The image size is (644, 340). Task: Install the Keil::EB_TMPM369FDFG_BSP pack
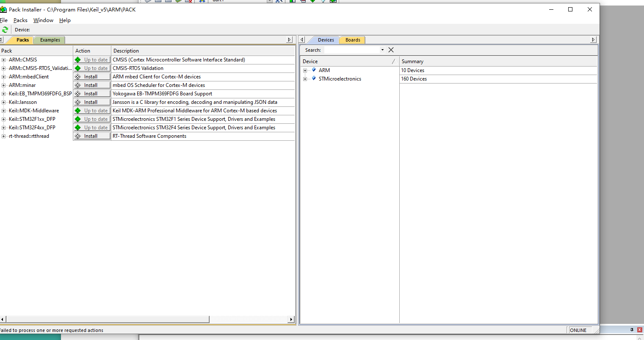[x=92, y=94]
